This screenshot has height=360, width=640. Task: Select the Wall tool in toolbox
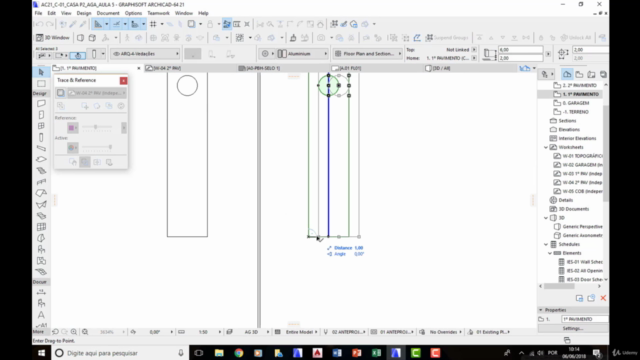[41, 104]
